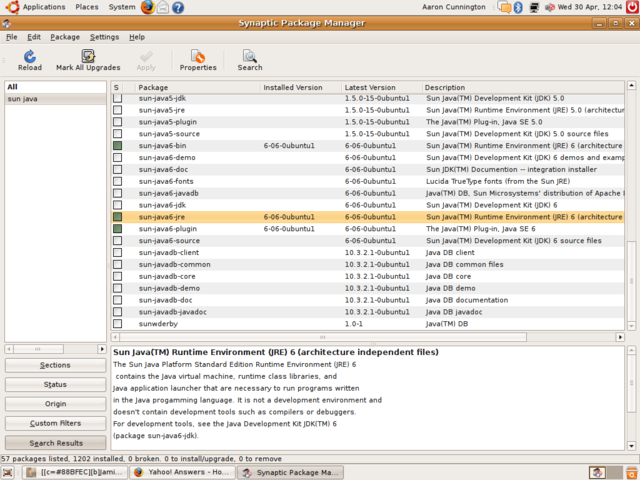Click the Mark All Upgrades icon
Image resolution: width=640 pixels, height=480 pixels.
[x=88, y=56]
